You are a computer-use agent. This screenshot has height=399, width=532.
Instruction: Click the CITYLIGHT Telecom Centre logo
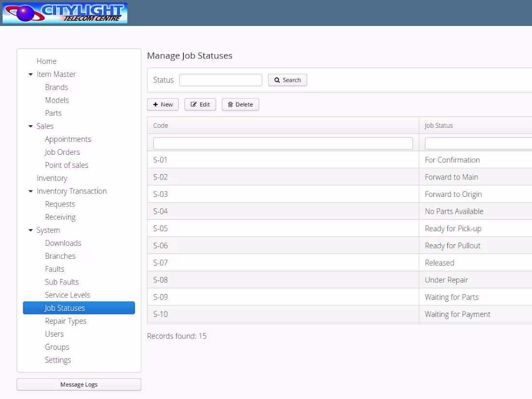pos(64,13)
